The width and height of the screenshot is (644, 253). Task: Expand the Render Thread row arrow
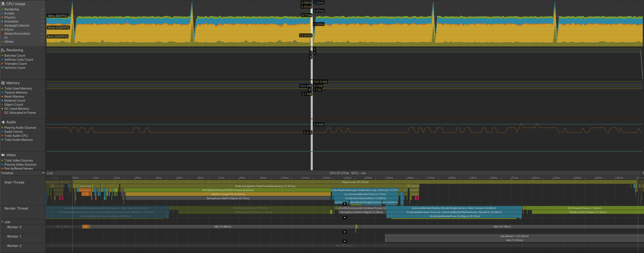point(344,218)
